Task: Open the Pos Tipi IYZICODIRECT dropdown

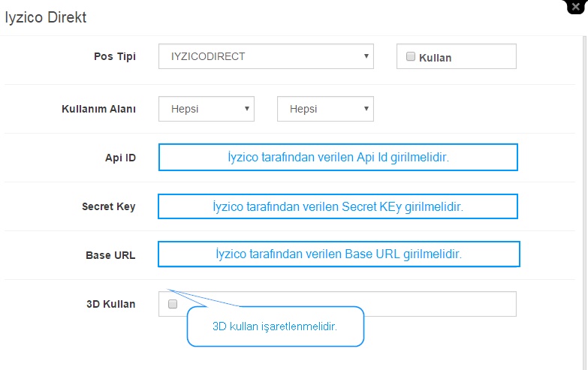Action: [x=266, y=56]
